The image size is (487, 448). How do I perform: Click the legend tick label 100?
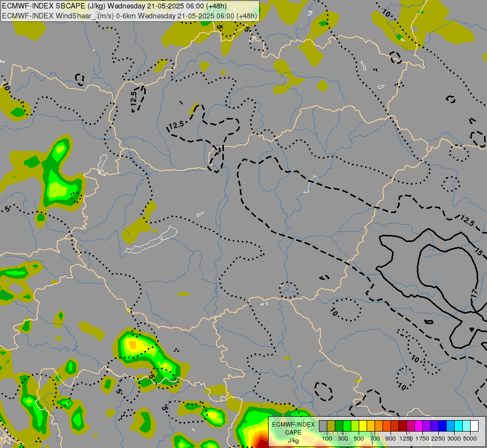(x=327, y=439)
